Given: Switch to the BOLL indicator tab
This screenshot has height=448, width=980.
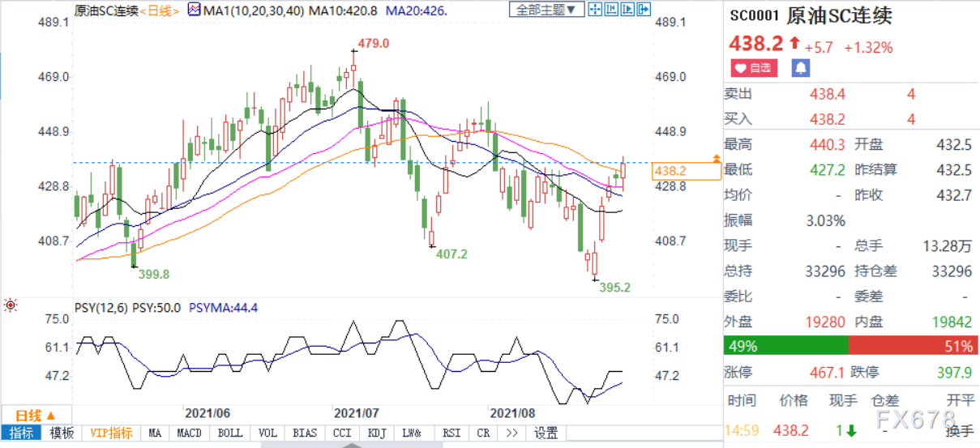Looking at the screenshot, I should click(x=229, y=433).
